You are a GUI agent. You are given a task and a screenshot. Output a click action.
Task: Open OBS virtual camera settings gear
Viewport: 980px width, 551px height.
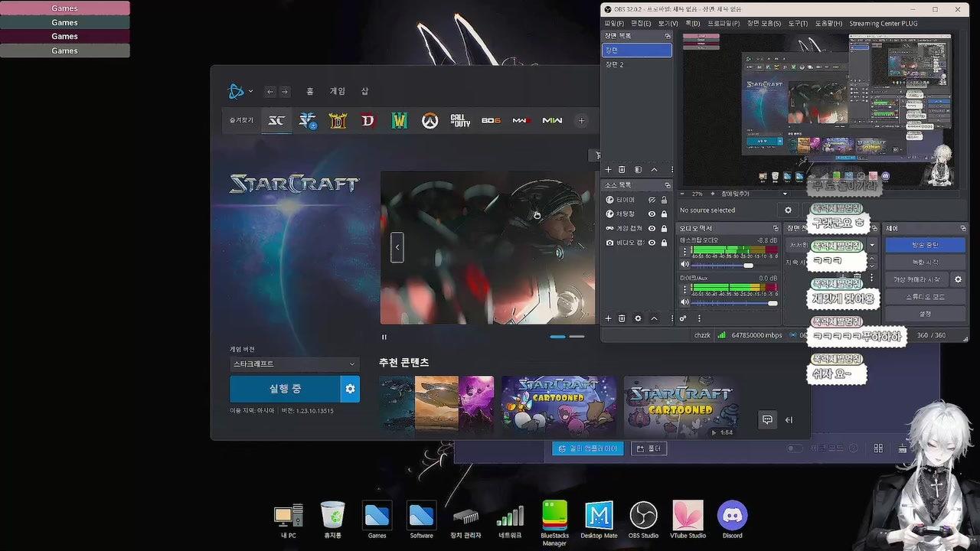[x=957, y=279]
